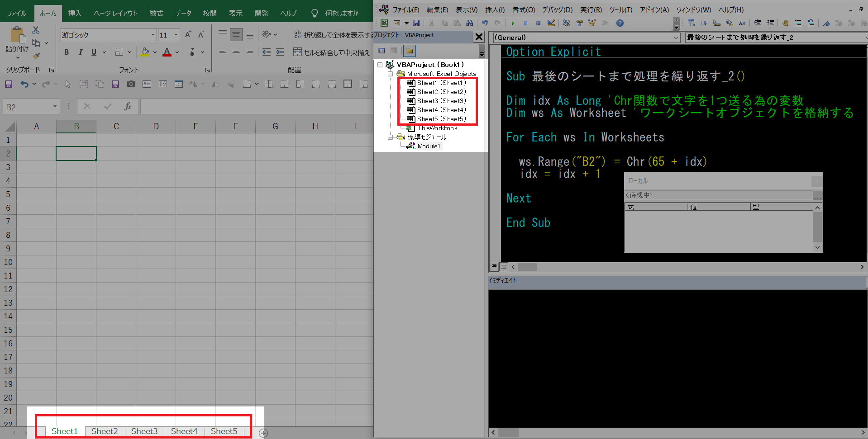Open VBA Help via the question mark icon
This screenshot has height=439, width=868.
click(x=620, y=23)
